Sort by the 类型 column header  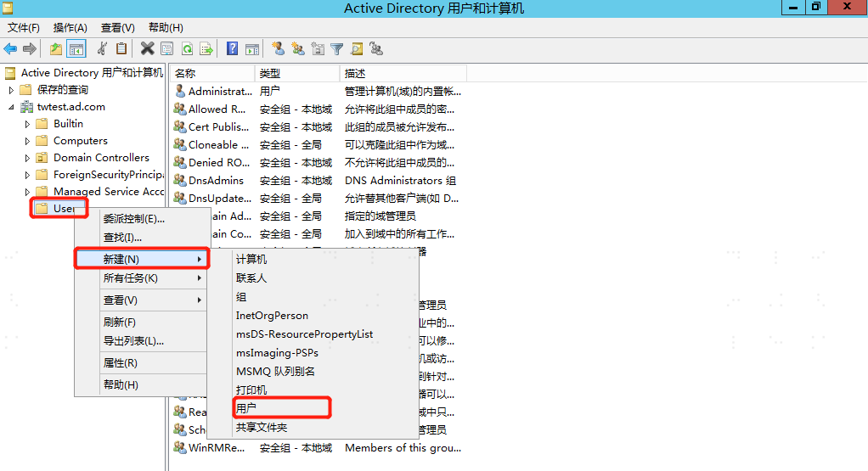pos(297,73)
